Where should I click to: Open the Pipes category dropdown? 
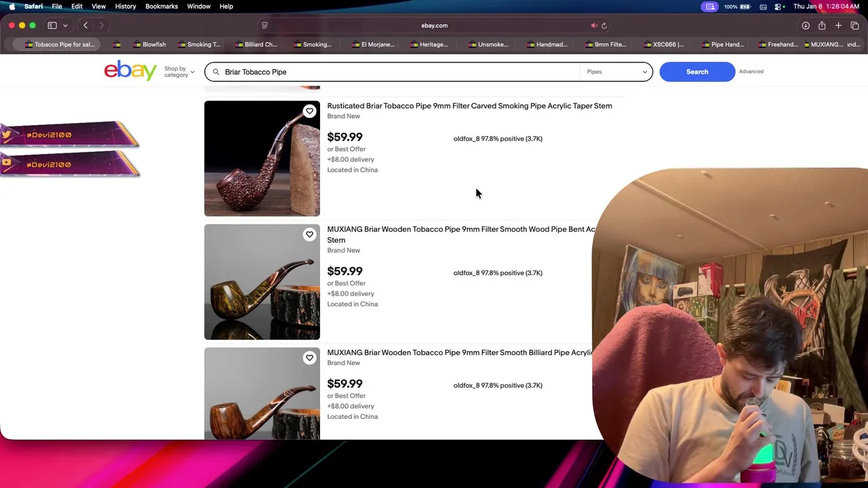tap(617, 72)
